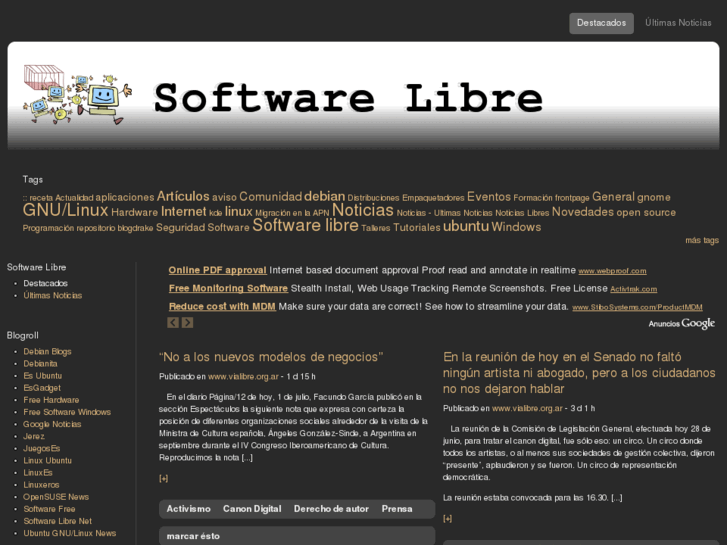Viewport: 727px width, 545px height.
Task: Visit the Activtmk.com ad link
Action: pyautogui.click(x=633, y=289)
